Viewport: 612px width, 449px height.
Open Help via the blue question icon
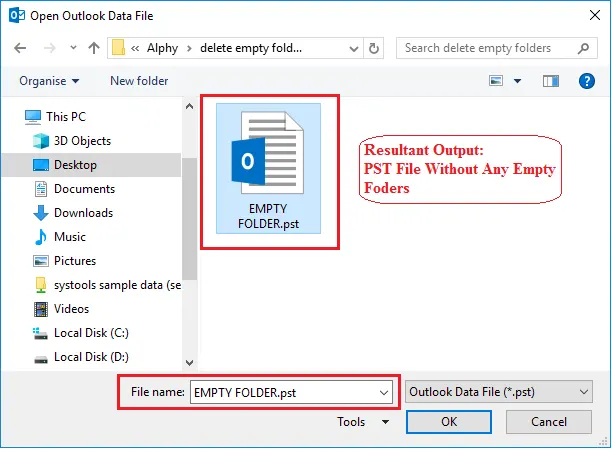click(x=586, y=81)
